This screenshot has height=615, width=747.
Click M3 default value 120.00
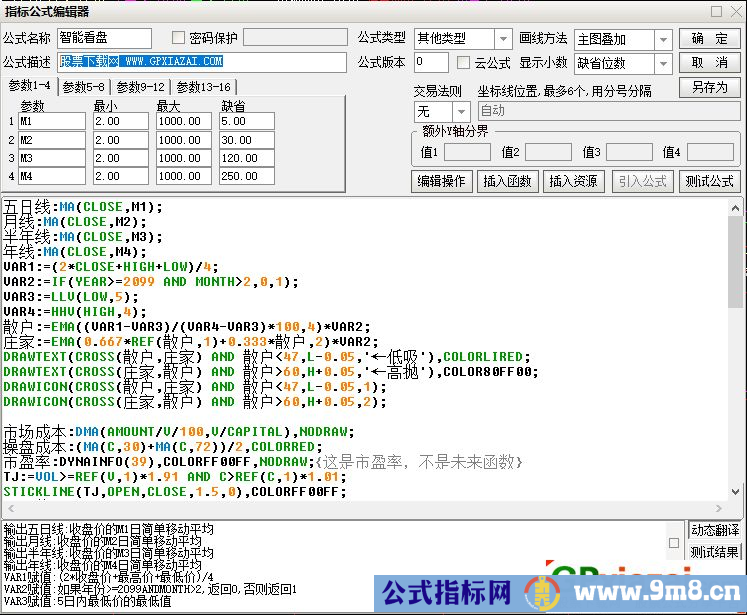(x=247, y=158)
